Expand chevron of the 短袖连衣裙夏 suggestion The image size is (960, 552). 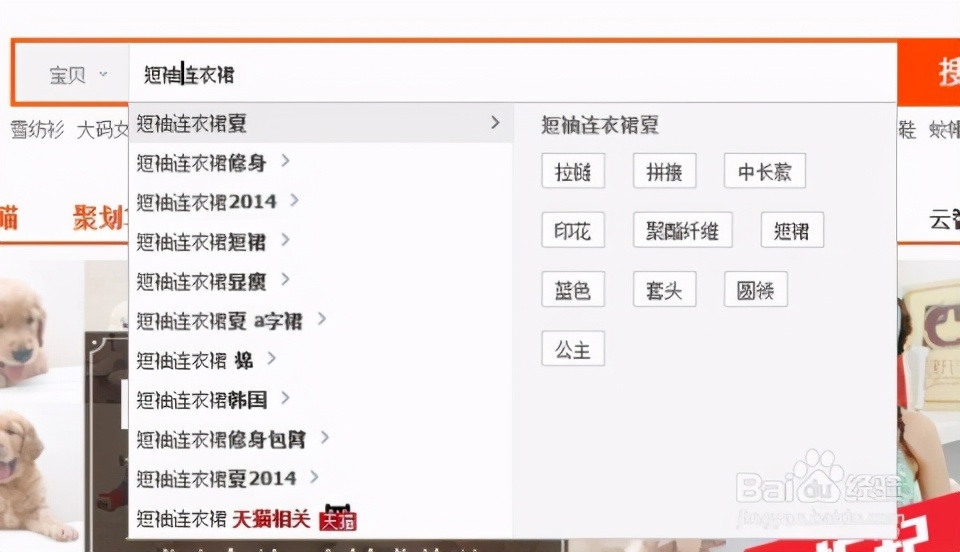pyautogui.click(x=495, y=123)
